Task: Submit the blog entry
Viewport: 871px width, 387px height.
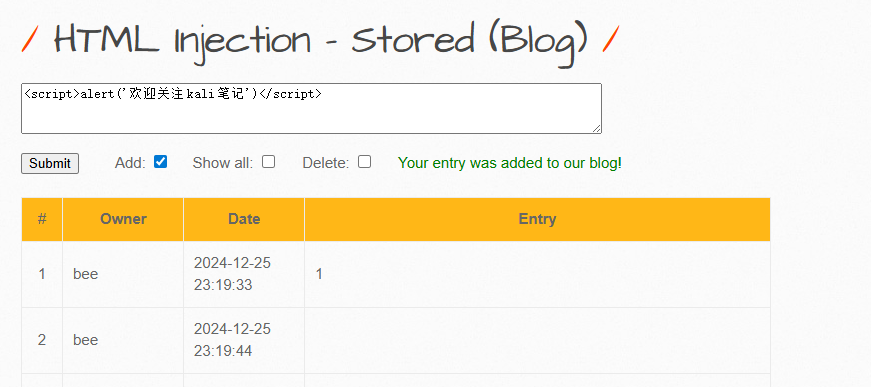Action: click(50, 163)
